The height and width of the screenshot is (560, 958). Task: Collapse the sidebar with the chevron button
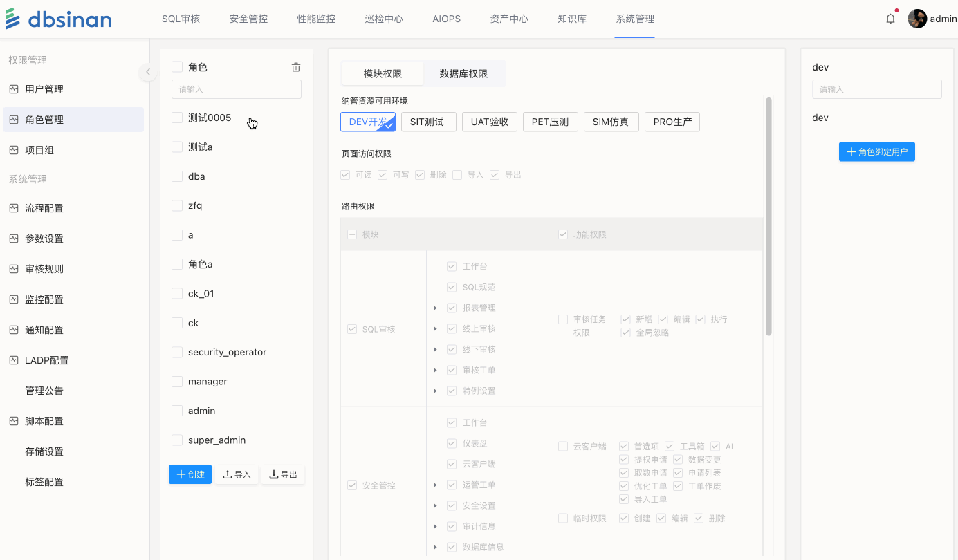point(147,72)
